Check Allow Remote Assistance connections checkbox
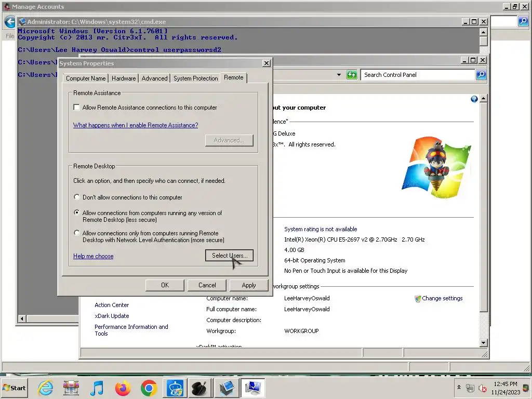Screen dimensions: 532x399 (77, 108)
